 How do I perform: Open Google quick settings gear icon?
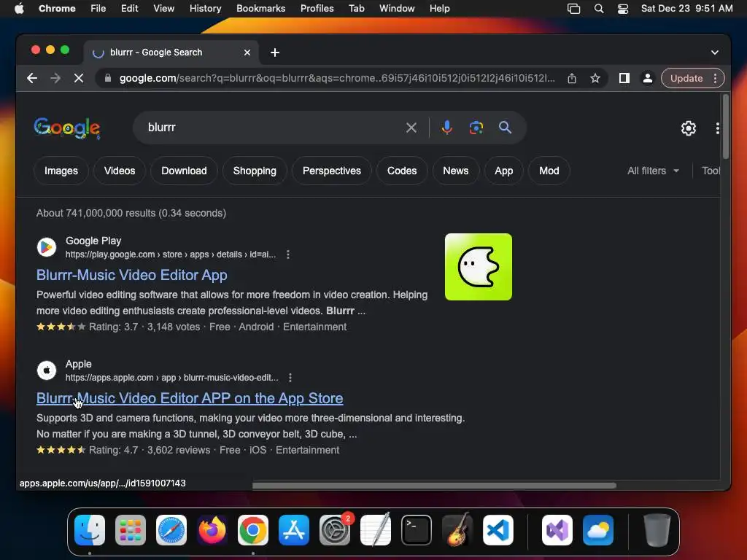[689, 128]
